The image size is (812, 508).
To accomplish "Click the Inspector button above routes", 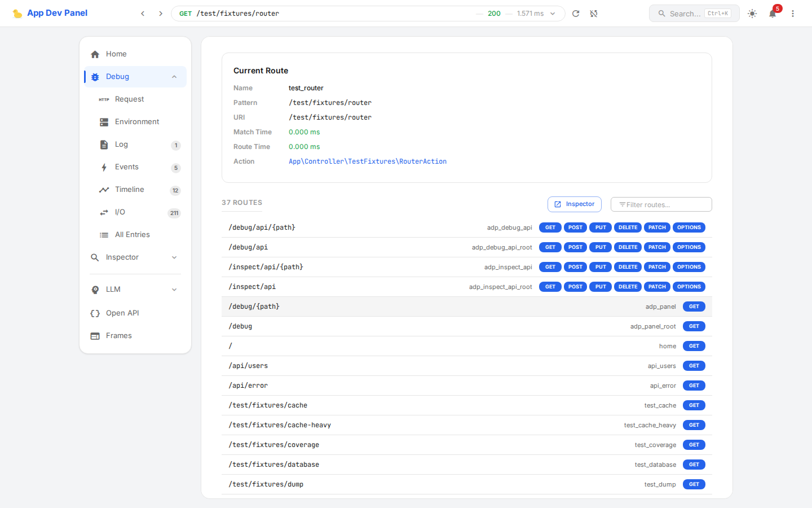I will coord(574,204).
